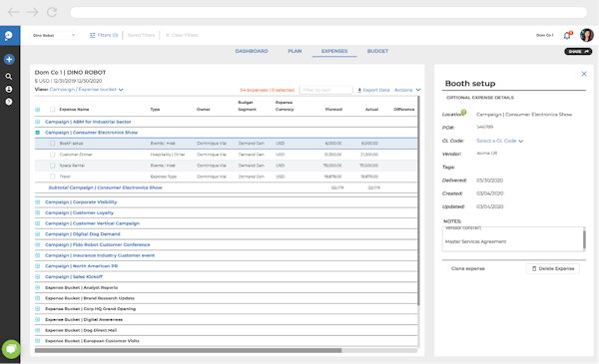599x364 pixels.
Task: Click the Subtotal Campaign | Consumer Electronics Show row
Action: [227, 187]
